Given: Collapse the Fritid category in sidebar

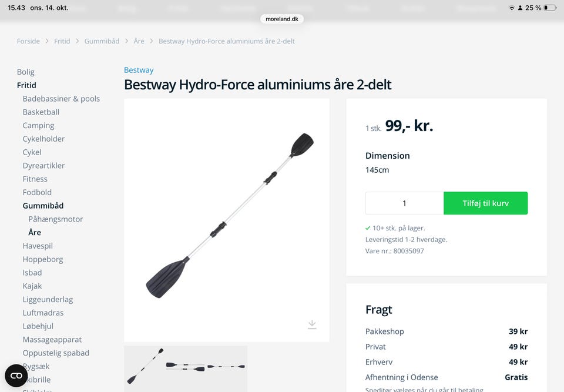Looking at the screenshot, I should [26, 85].
